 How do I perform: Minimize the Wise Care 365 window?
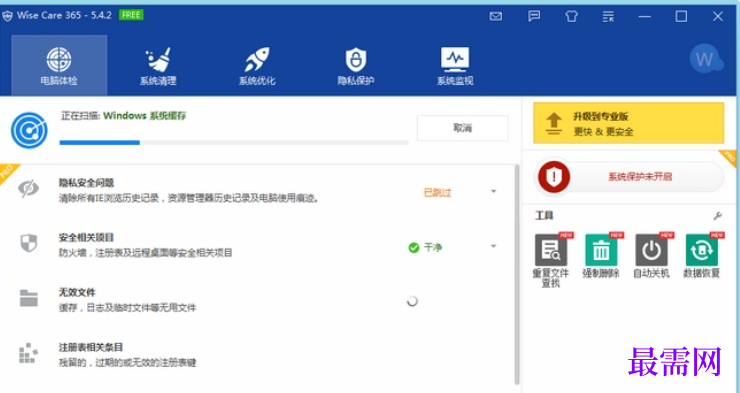click(645, 17)
